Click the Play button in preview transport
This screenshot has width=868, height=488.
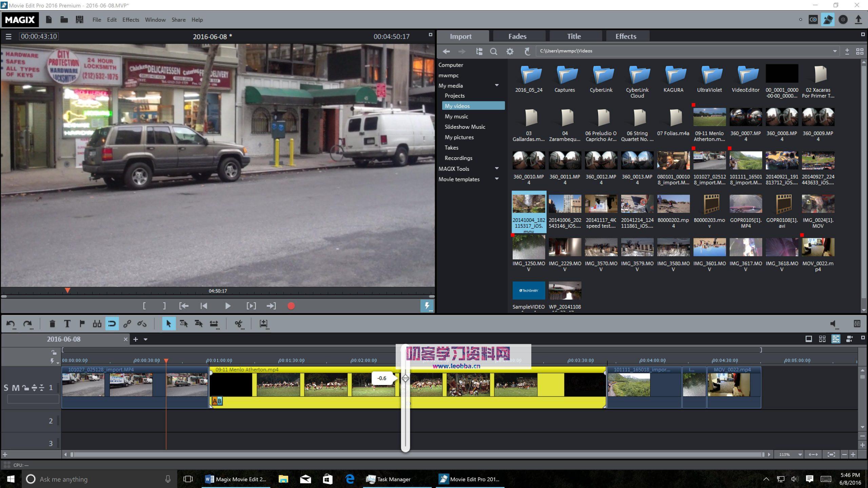(x=228, y=306)
